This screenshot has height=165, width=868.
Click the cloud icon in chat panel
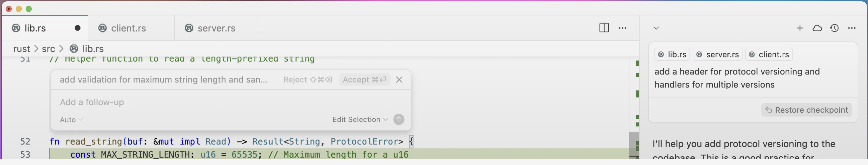click(x=817, y=28)
